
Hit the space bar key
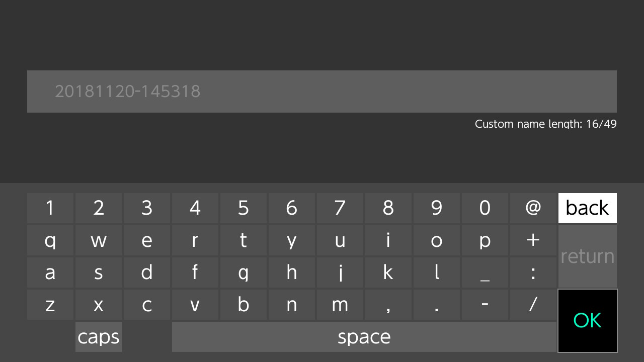[364, 337]
